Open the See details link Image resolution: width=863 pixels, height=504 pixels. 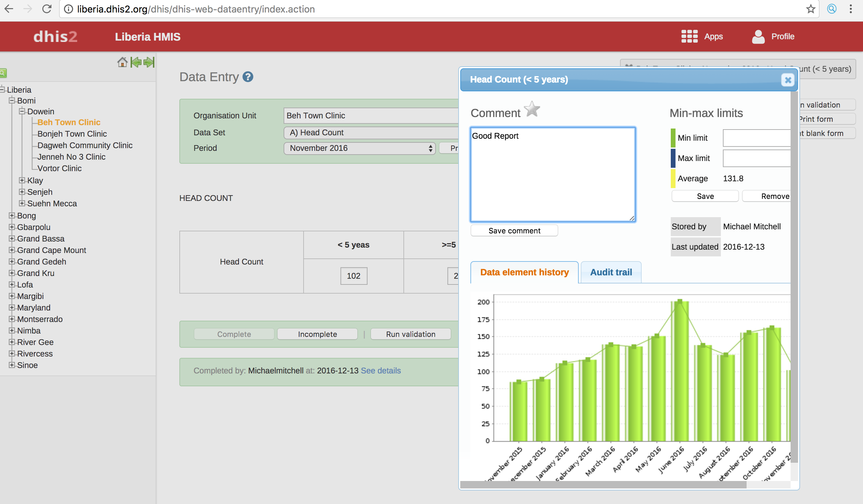(x=380, y=370)
